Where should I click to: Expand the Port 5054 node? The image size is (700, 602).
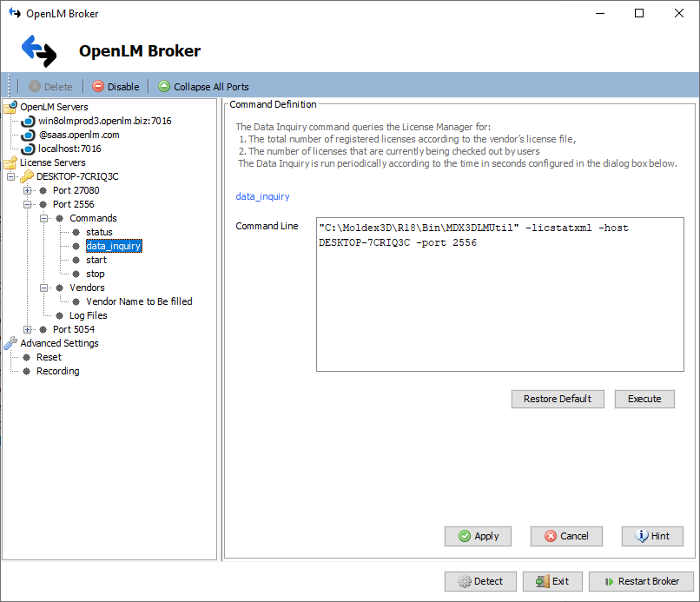click(x=27, y=329)
